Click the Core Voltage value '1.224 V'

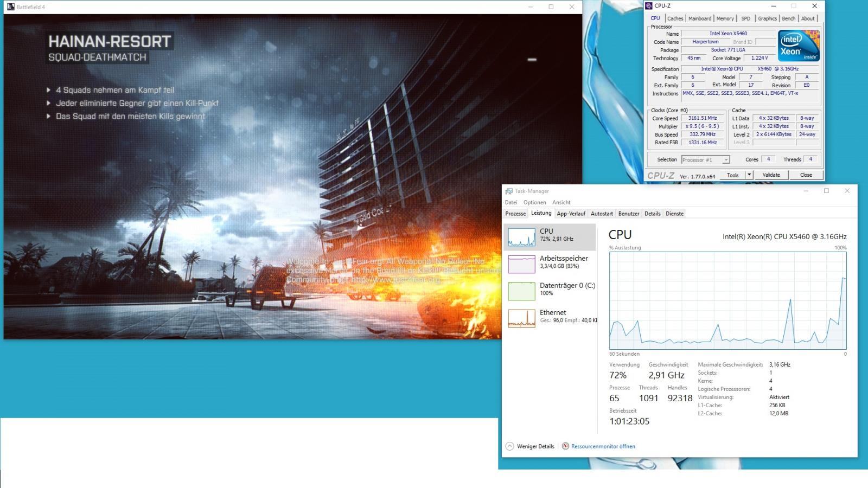tap(759, 58)
